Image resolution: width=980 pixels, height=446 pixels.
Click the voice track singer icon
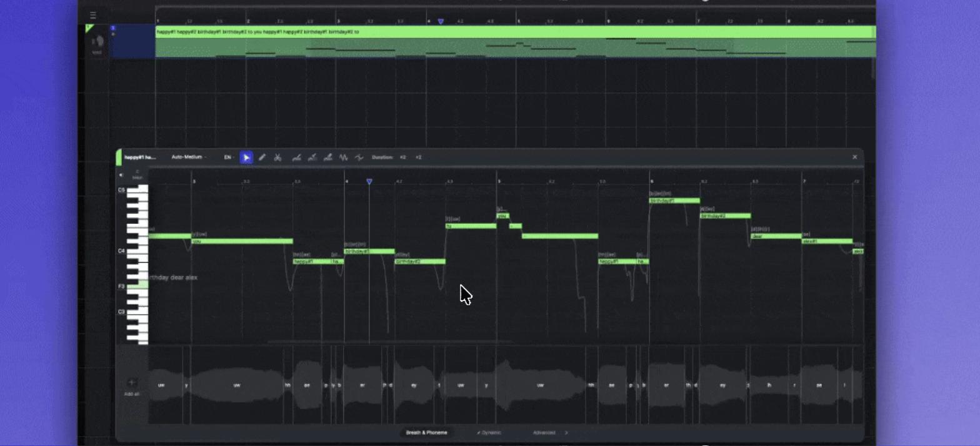pyautogui.click(x=97, y=41)
